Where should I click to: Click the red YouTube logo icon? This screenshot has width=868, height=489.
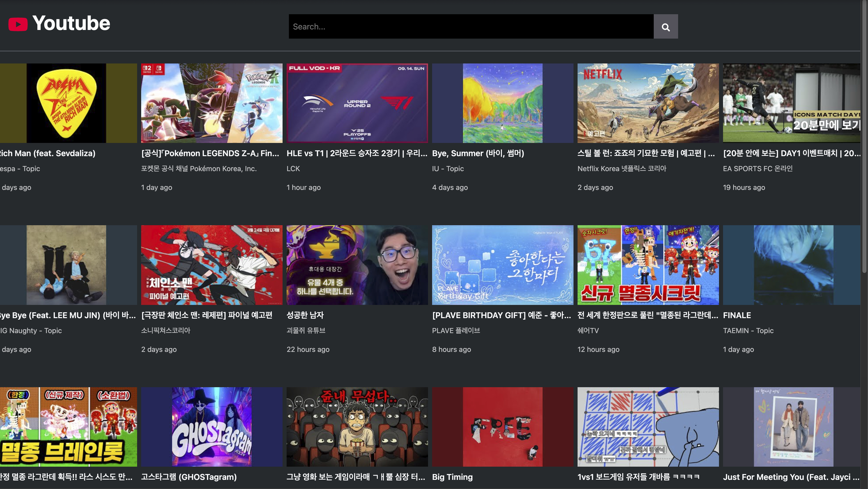pos(18,24)
